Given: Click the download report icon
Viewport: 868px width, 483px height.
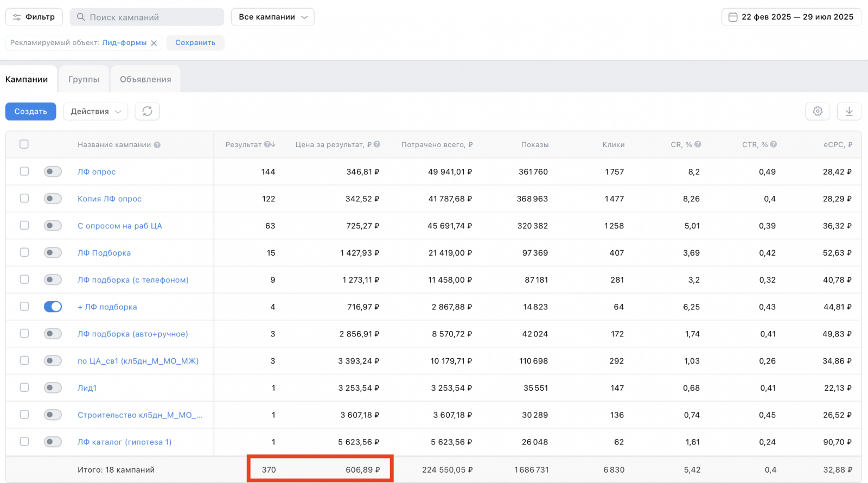Looking at the screenshot, I should coord(849,111).
